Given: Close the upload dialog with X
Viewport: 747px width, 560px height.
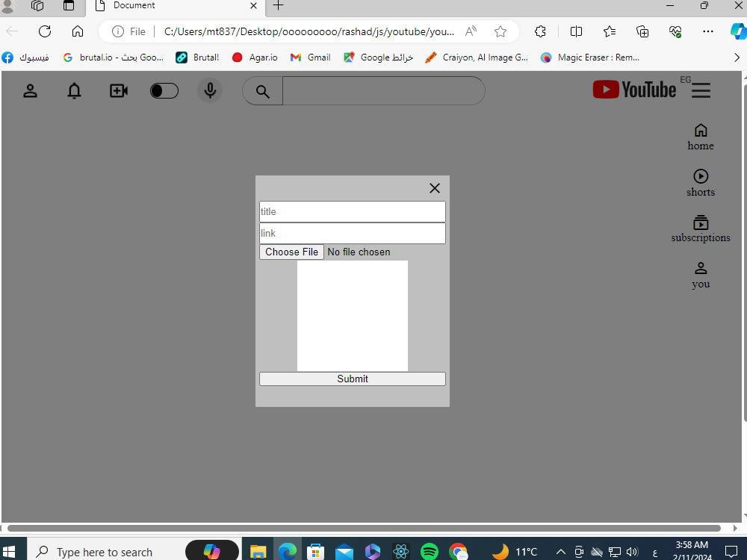Looking at the screenshot, I should (x=435, y=188).
